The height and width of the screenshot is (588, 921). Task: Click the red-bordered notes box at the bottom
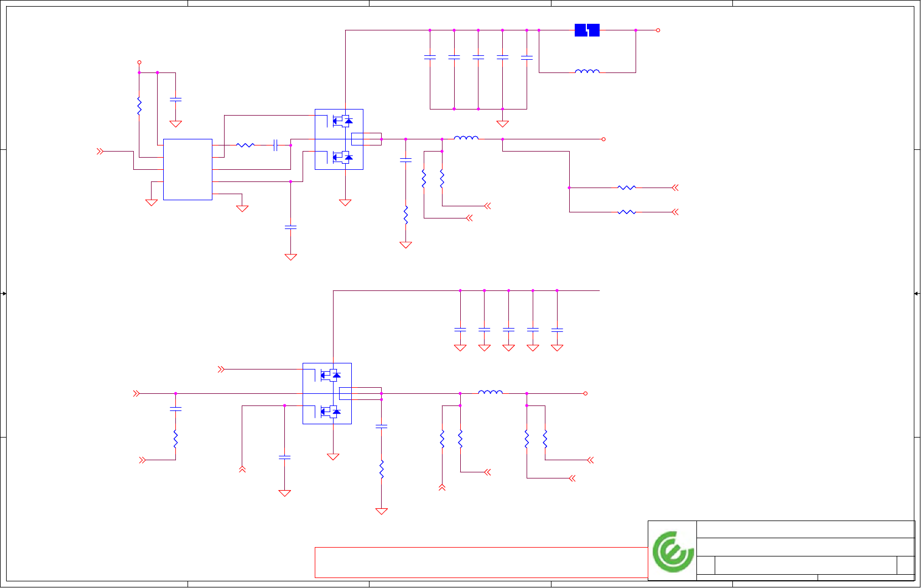click(x=481, y=563)
